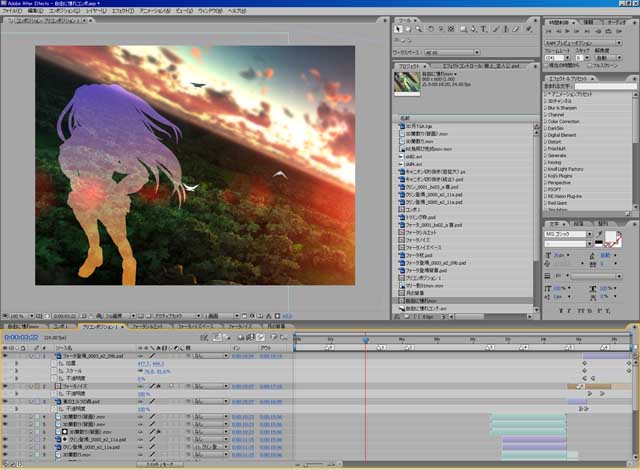The width and height of the screenshot is (640, 470).
Task: Switch to the Audio panel tab
Action: [x=616, y=22]
